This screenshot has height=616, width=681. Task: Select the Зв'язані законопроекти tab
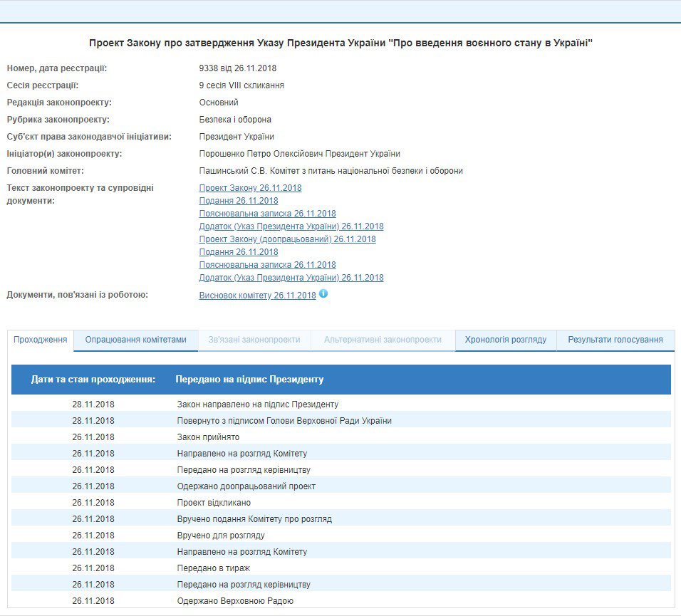[x=254, y=340]
